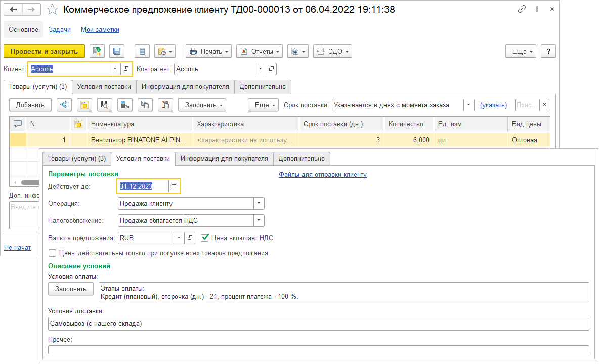
Task: Click the Оптовая price type cell
Action: tap(529, 140)
